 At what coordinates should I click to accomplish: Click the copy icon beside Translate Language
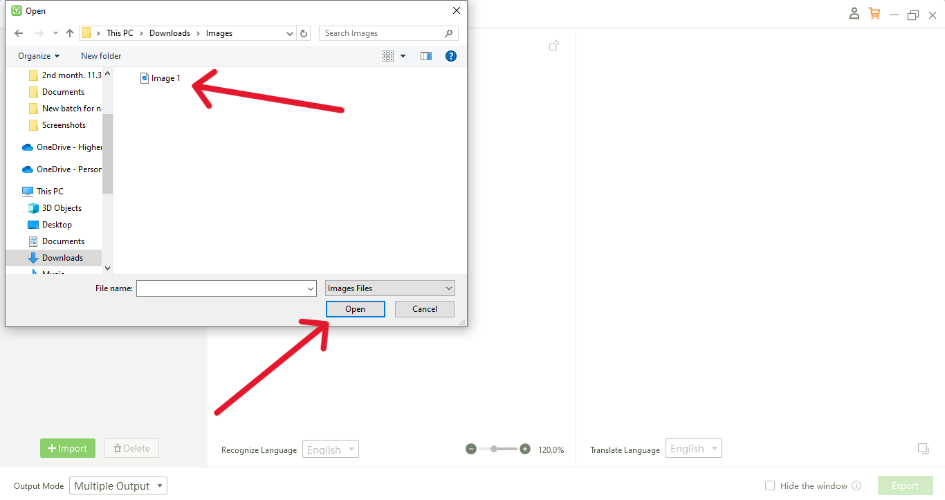pyautogui.click(x=923, y=449)
